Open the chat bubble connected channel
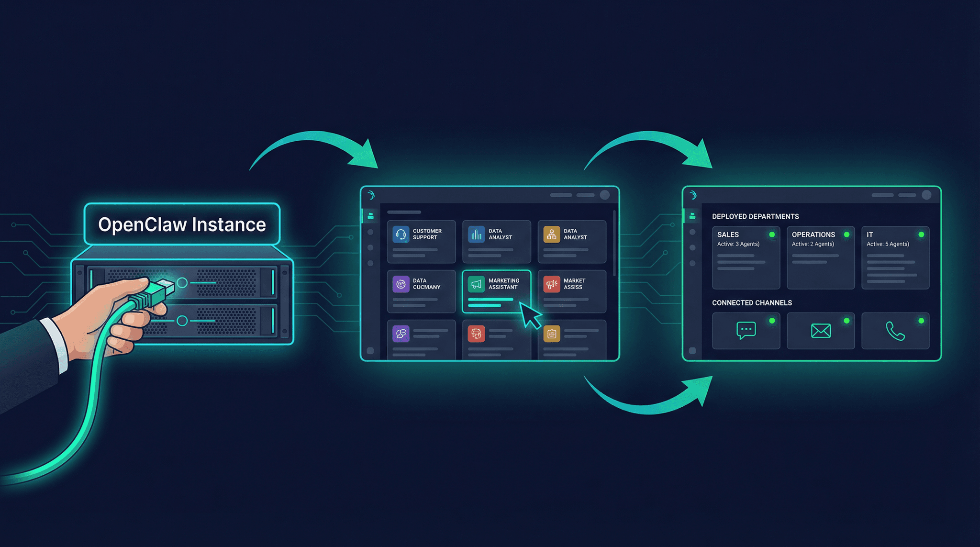Screen dimensions: 980x547 (x=746, y=331)
